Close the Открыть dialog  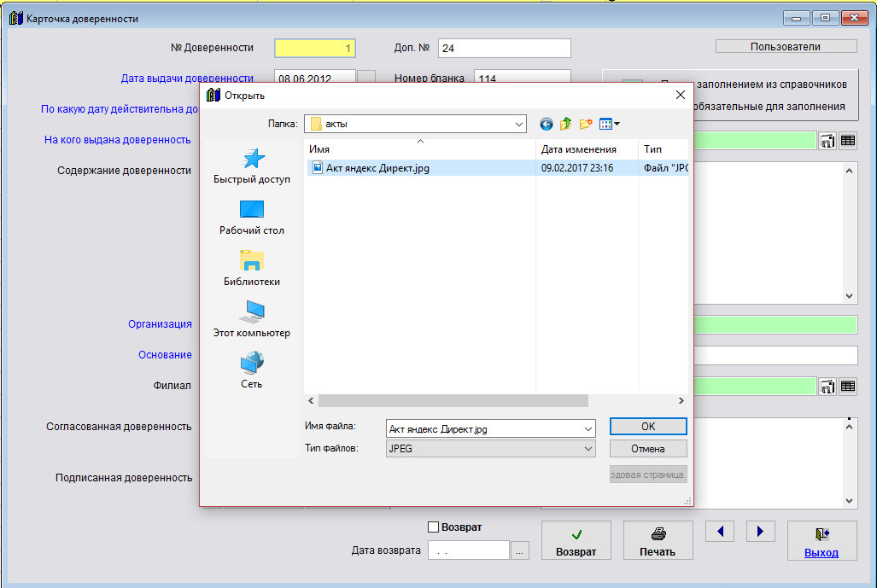680,95
